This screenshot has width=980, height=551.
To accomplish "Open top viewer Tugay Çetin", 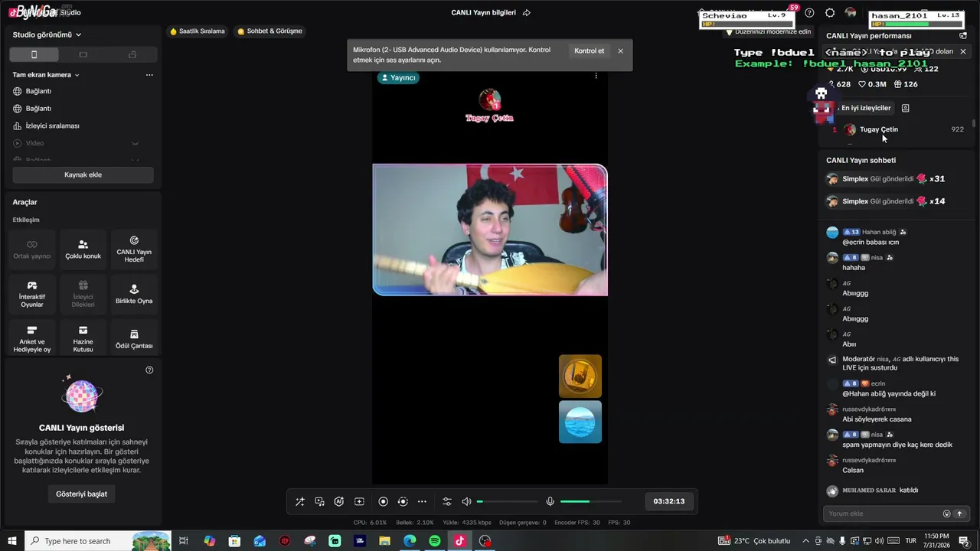I will pos(878,129).
